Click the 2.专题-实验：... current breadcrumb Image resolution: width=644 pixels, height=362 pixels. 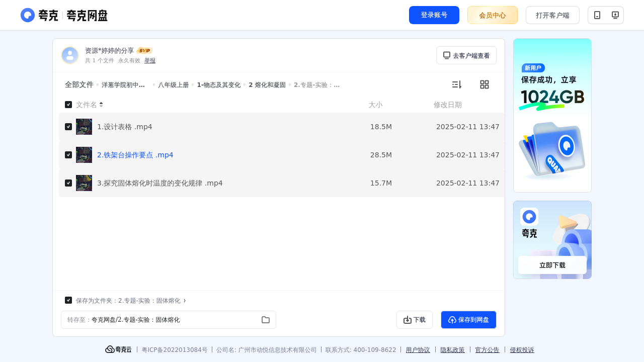click(x=317, y=85)
